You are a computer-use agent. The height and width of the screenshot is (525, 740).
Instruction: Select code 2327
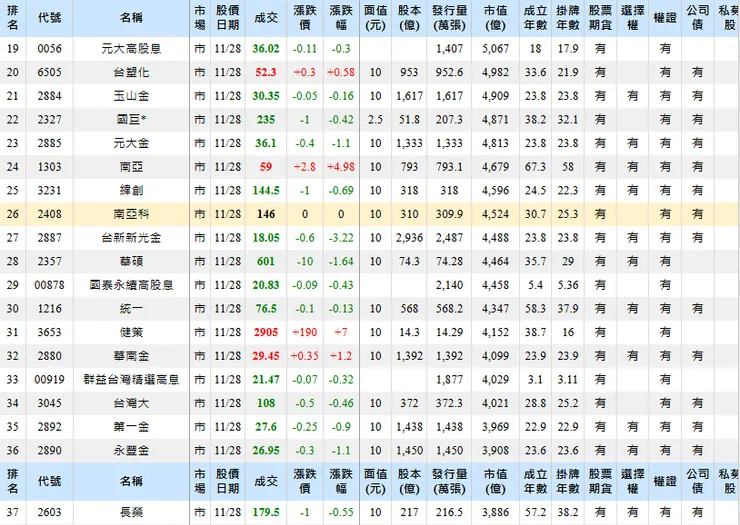(x=50, y=119)
